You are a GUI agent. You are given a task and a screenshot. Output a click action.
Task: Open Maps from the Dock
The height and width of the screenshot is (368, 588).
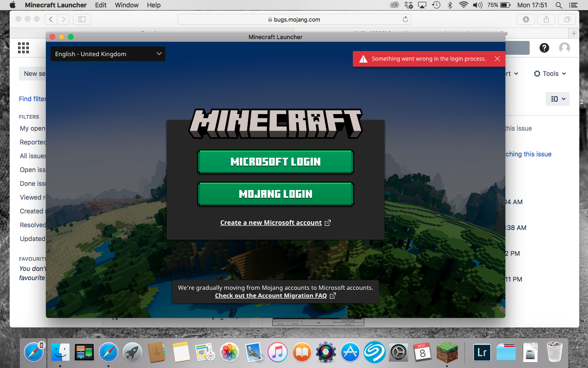pyautogui.click(x=205, y=353)
